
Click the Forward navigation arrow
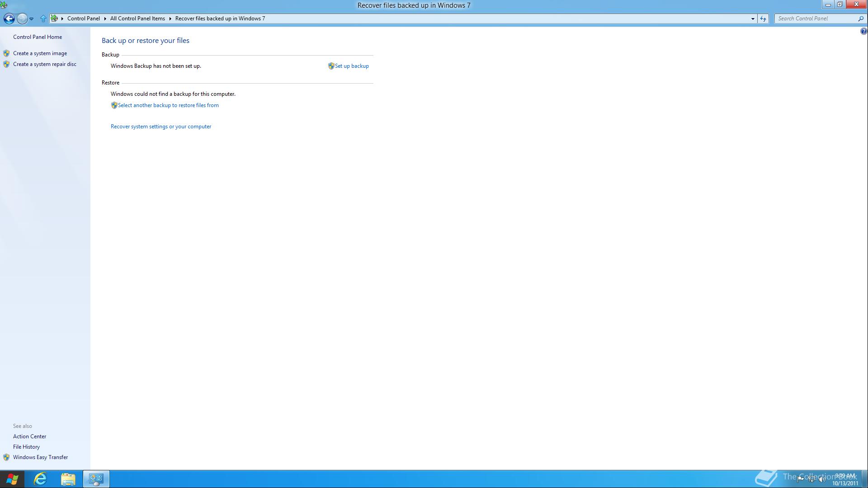[22, 19]
